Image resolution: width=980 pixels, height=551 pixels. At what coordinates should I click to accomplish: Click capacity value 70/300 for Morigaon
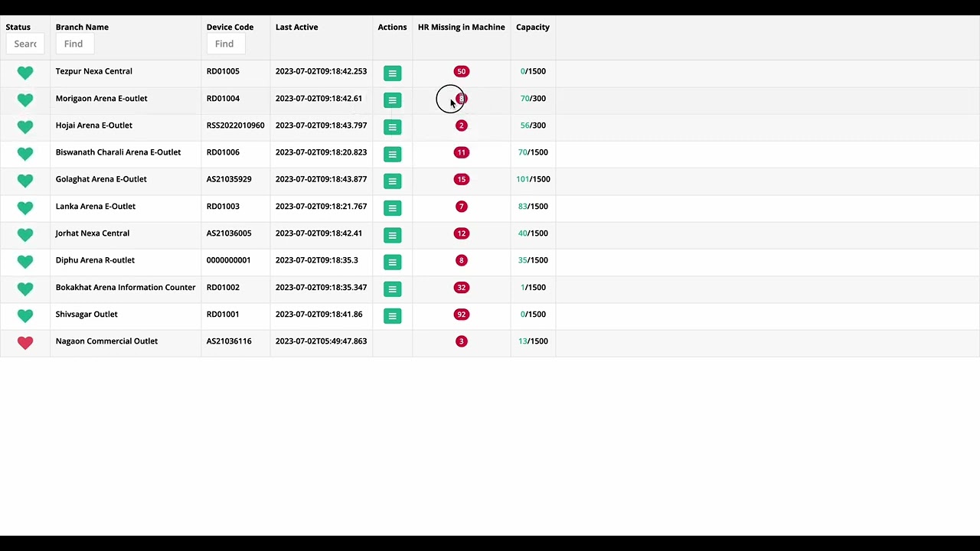533,98
